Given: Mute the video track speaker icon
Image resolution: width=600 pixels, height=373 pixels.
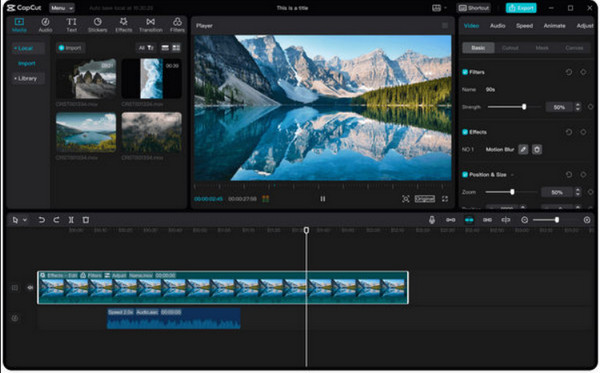Looking at the screenshot, I should [x=30, y=288].
